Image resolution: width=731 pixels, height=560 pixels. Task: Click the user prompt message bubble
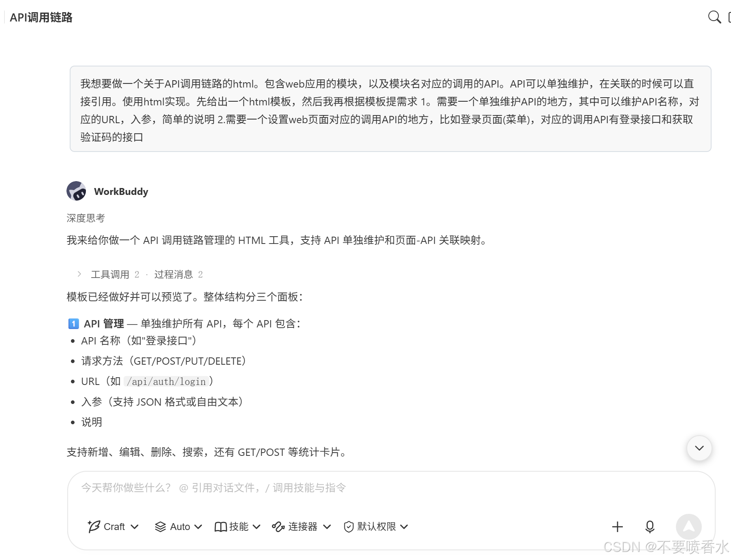click(391, 109)
